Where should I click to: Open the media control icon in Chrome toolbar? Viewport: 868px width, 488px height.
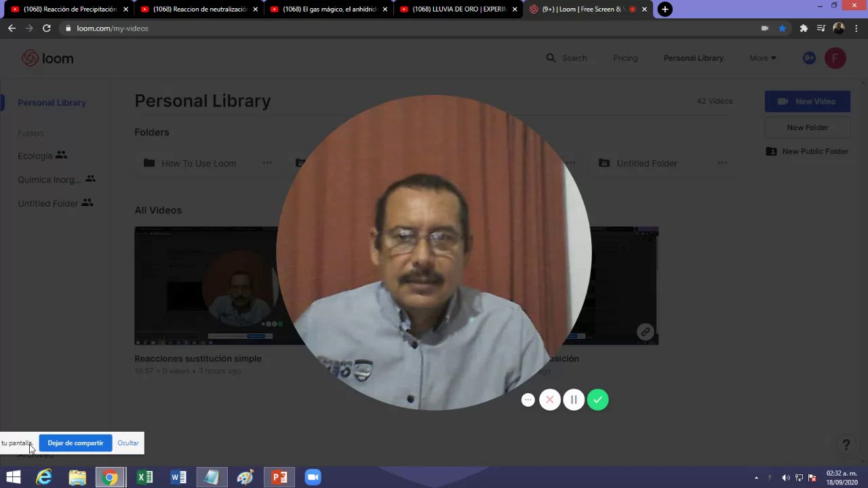coord(821,28)
